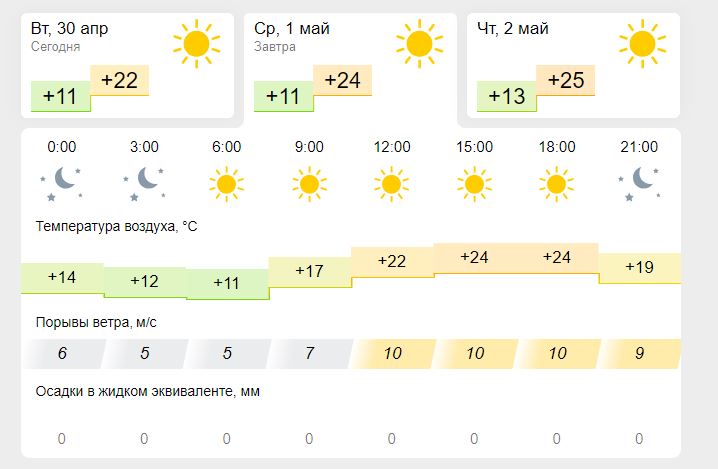Screen dimensions: 718x469
Task: Click the moon icon at 21:00
Action: (x=640, y=183)
